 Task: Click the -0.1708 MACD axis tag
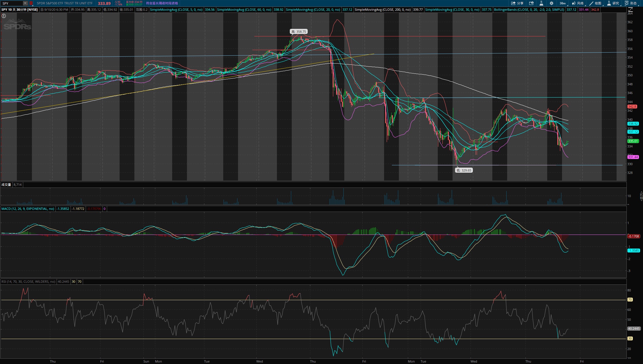coord(633,236)
